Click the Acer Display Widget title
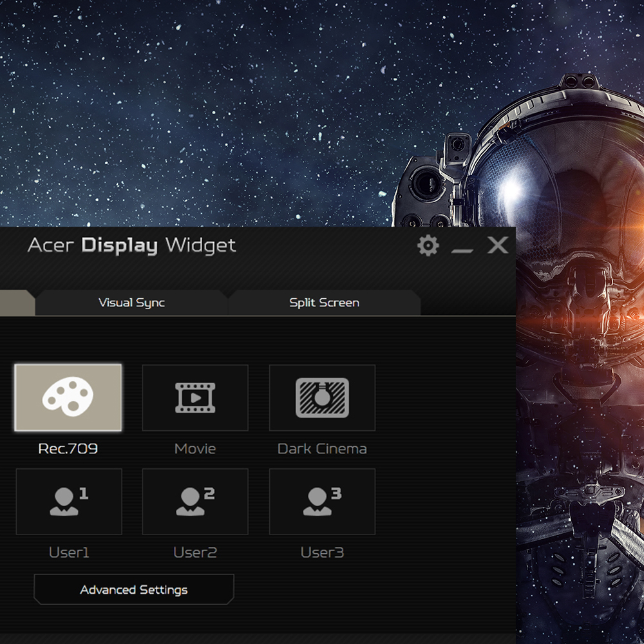 point(132,245)
